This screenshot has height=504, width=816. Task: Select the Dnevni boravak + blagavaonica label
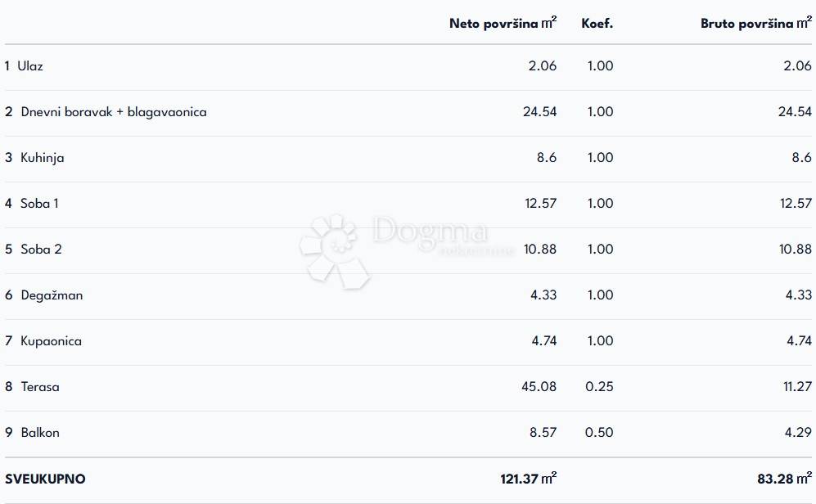tap(114, 112)
